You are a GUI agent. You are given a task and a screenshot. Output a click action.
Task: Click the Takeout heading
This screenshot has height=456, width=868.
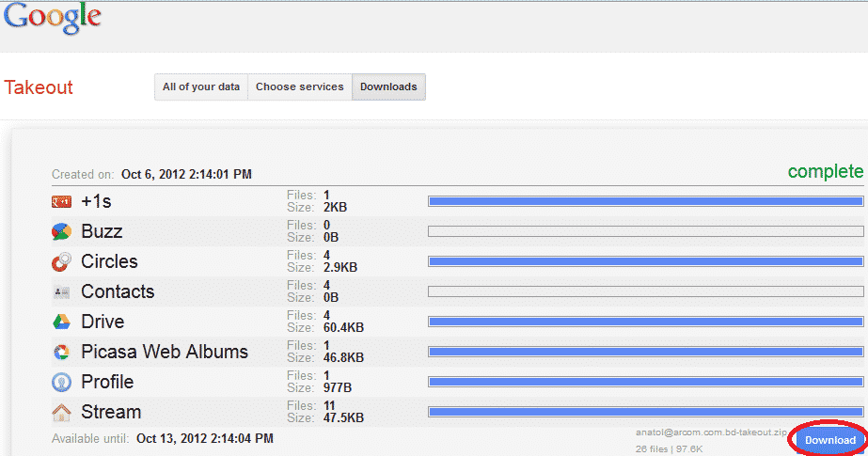tap(39, 87)
